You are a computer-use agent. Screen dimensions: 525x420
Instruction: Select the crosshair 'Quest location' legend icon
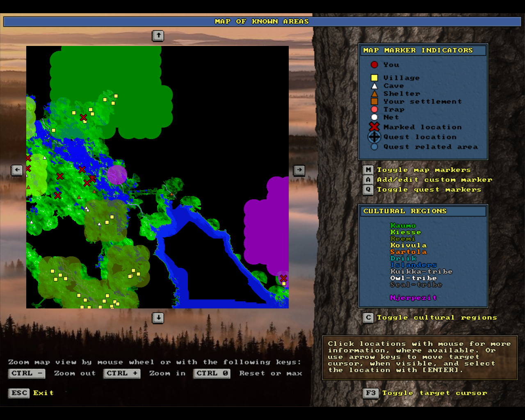coord(374,137)
